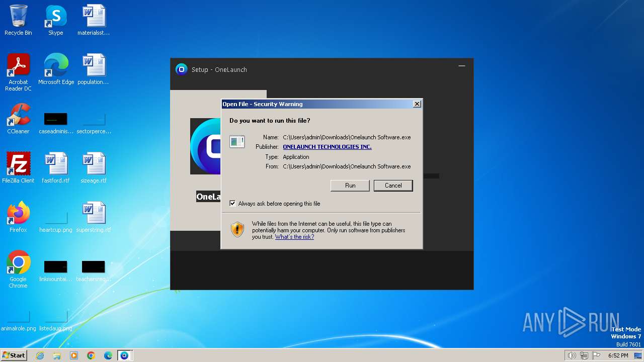The height and width of the screenshot is (362, 644).
Task: Launch Chrome from the taskbar
Action: (91, 355)
